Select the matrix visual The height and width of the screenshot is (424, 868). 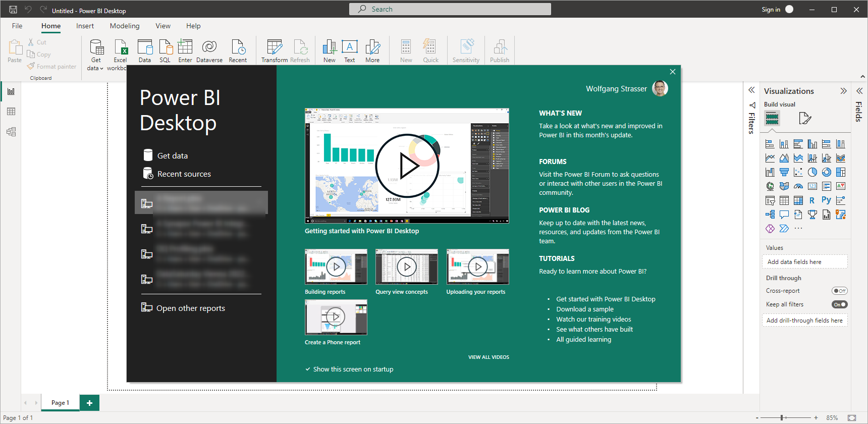click(798, 201)
